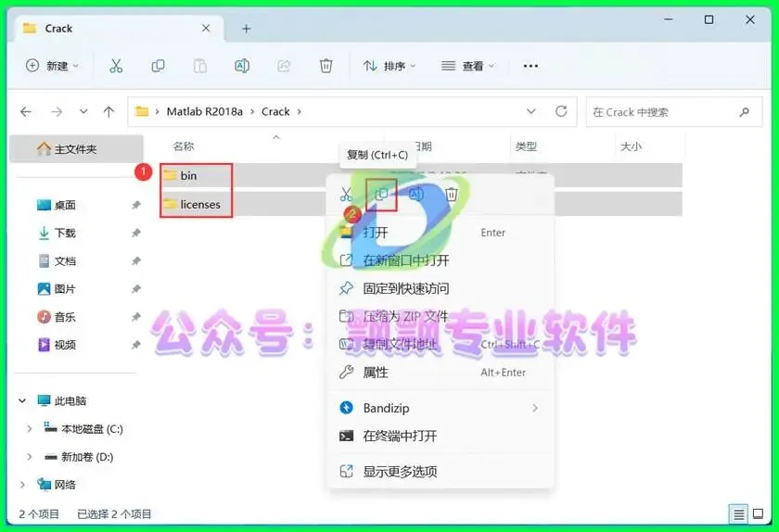This screenshot has height=532, width=779.
Task: Open the 排序 (Sort) dropdown
Action: (389, 66)
